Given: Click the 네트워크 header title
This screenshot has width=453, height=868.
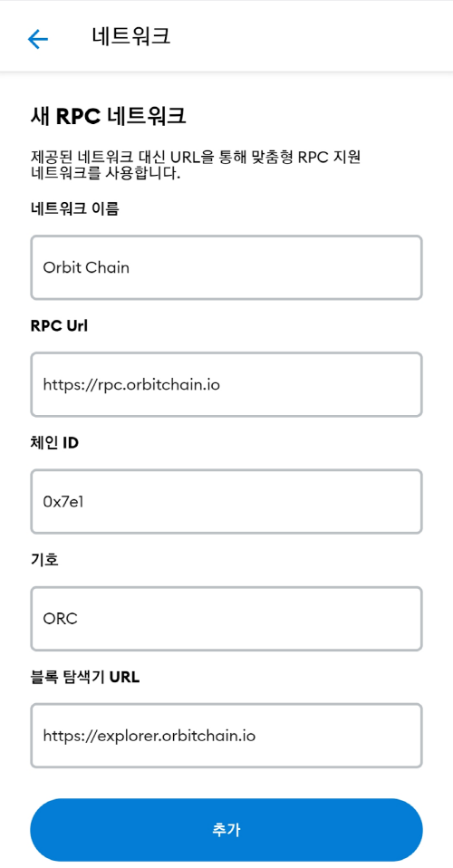Looking at the screenshot, I should (131, 36).
